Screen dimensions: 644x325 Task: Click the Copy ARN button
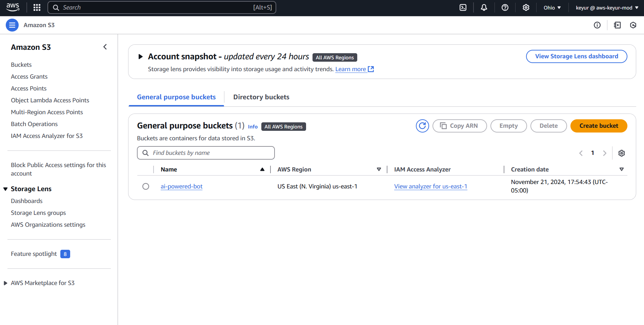(x=460, y=126)
